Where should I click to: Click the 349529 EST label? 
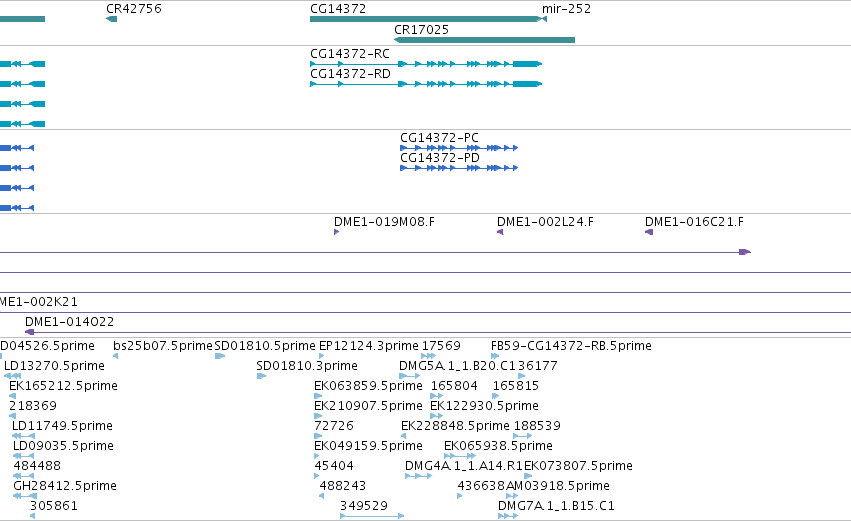tap(364, 506)
